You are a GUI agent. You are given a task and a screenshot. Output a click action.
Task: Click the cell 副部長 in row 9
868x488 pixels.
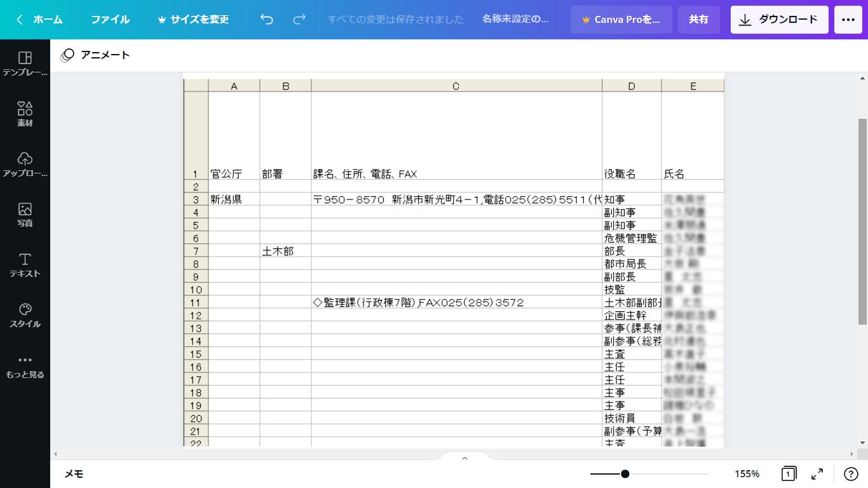[632, 276]
